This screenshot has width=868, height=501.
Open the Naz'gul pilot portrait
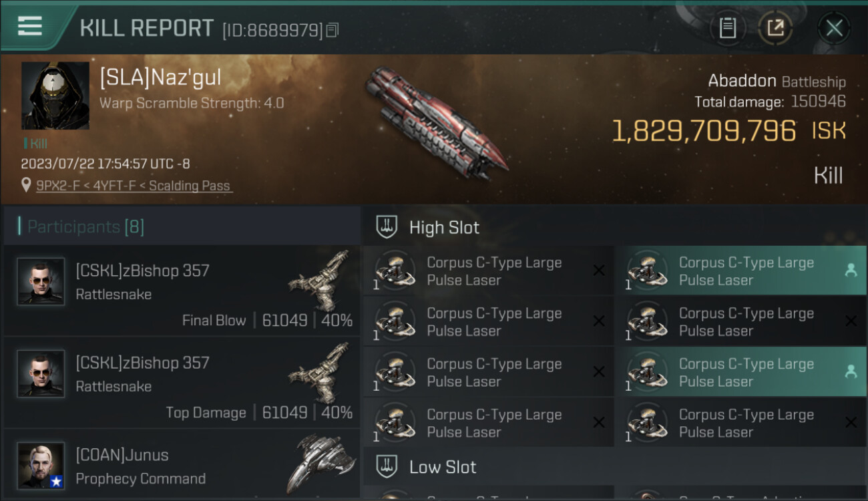55,96
